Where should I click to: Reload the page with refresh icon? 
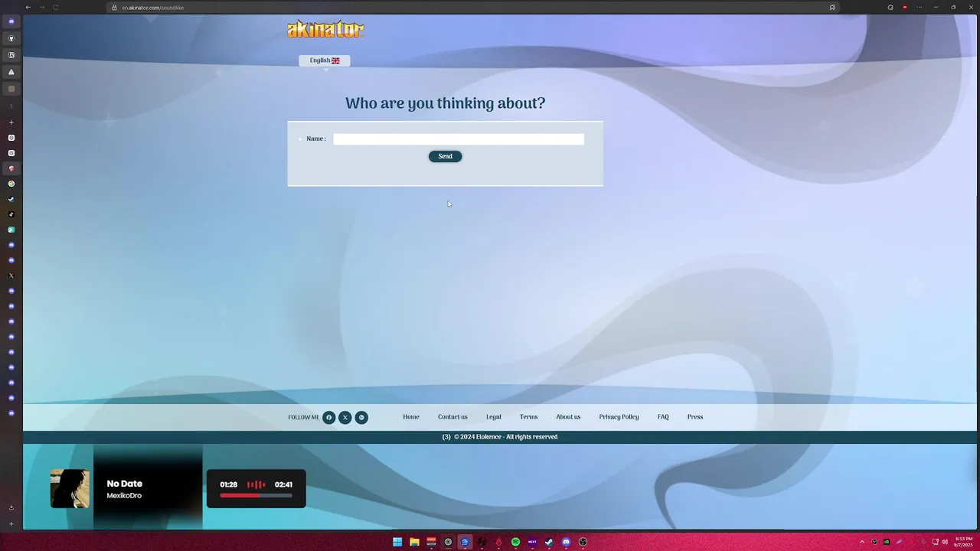[56, 8]
